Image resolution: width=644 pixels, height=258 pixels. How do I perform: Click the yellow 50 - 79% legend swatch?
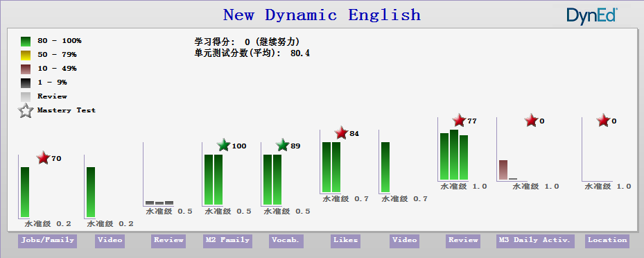26,55
